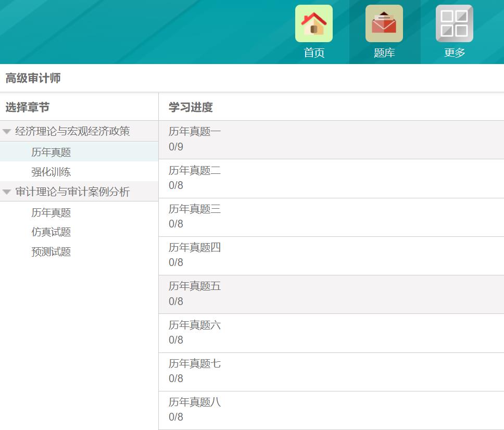Select 历年真题 under 经济理论与宏观经济政策

point(51,152)
